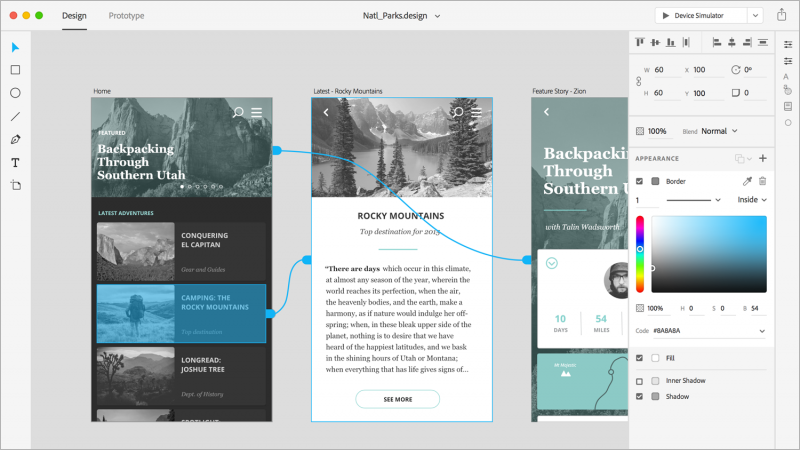
Task: Choose the Artboard tool
Action: pyautogui.click(x=15, y=185)
